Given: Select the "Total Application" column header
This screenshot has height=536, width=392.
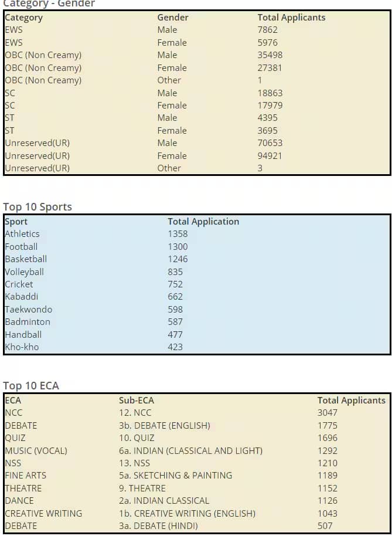Looking at the screenshot, I should (x=203, y=222).
